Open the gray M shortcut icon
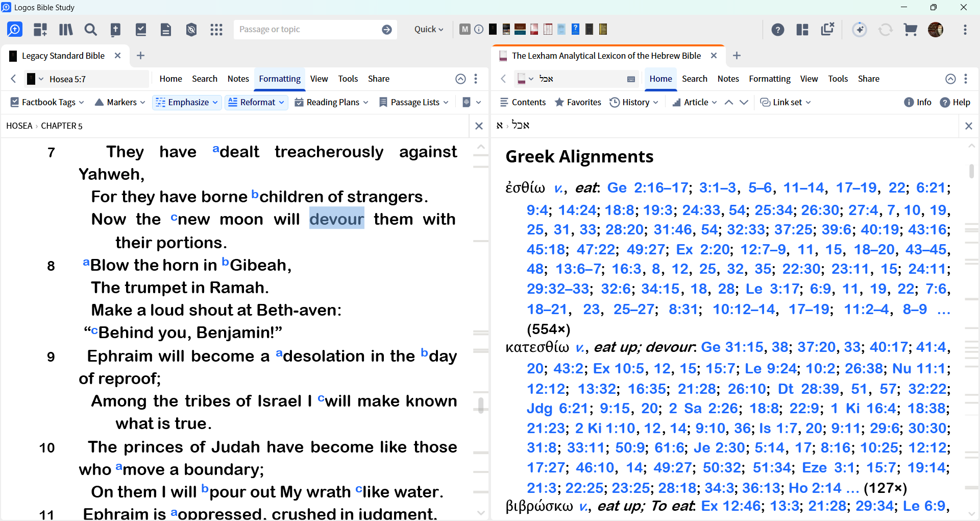This screenshot has width=980, height=521. tap(464, 29)
